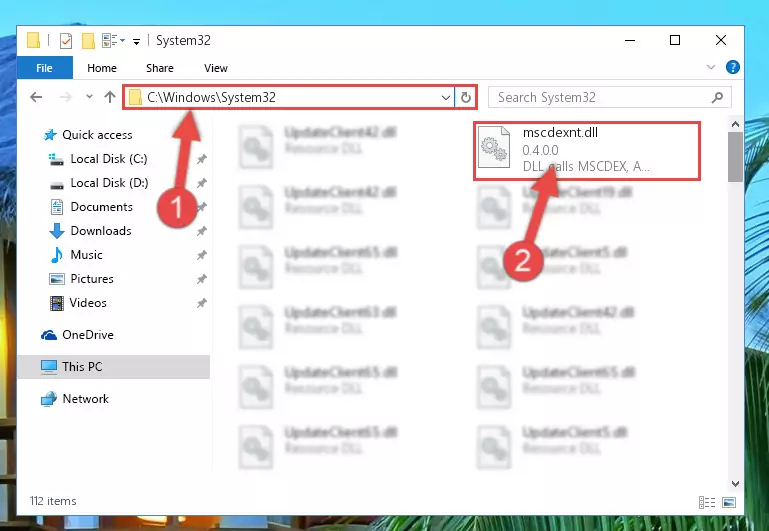
Task: Open Local Disk (C:) in sidebar
Action: [x=108, y=159]
